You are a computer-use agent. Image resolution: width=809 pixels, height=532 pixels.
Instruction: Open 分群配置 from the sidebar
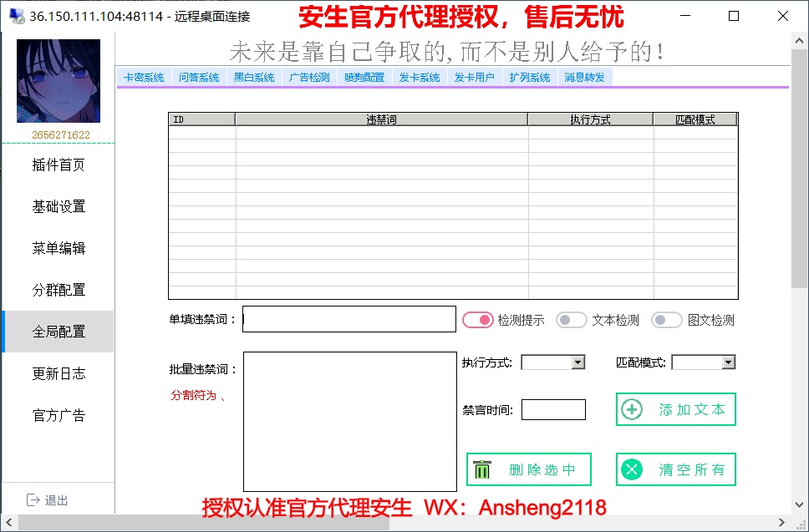coord(59,290)
